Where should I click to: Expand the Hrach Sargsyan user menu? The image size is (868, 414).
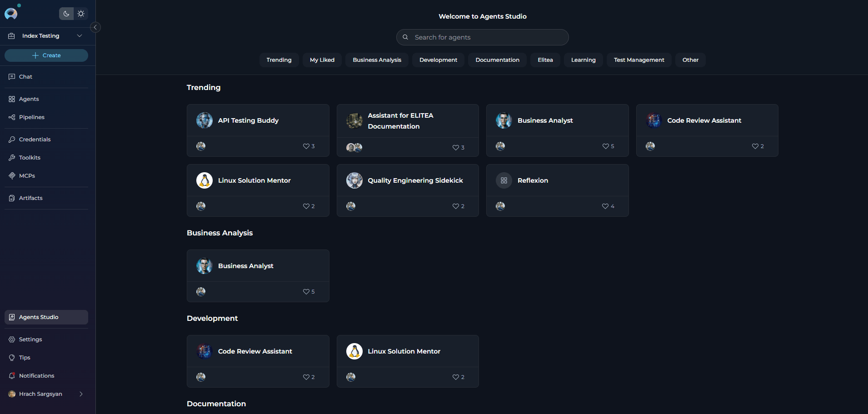click(45, 394)
